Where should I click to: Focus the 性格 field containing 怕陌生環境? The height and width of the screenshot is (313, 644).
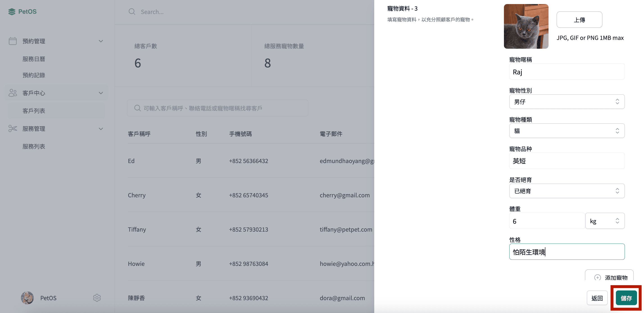point(567,252)
